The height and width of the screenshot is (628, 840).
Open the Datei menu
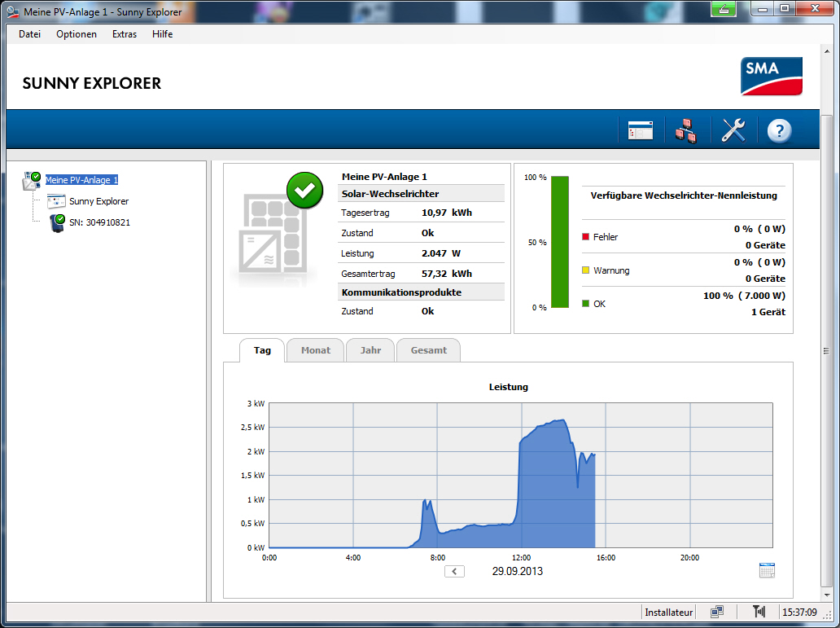tap(29, 34)
